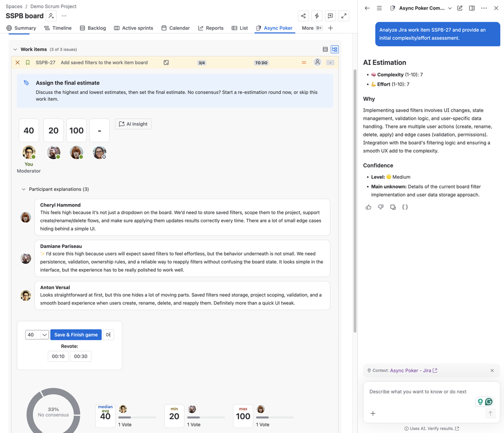Open the More menu with 9+ items
504x433 pixels.
(x=311, y=28)
